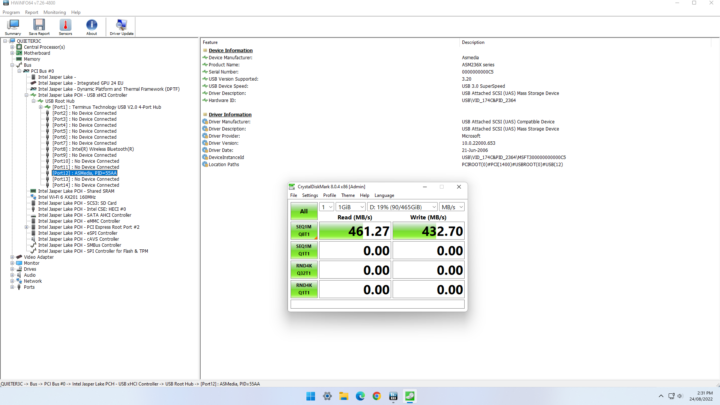The height and width of the screenshot is (405, 720).
Task: Launch Microsoft Edge from the taskbar
Action: tap(360, 396)
